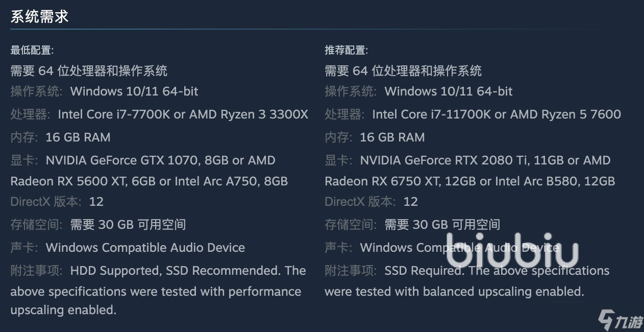Viewport: 644px width, 332px height.
Task: Click minimum Windows Compatible Audio Device text
Action: [145, 248]
